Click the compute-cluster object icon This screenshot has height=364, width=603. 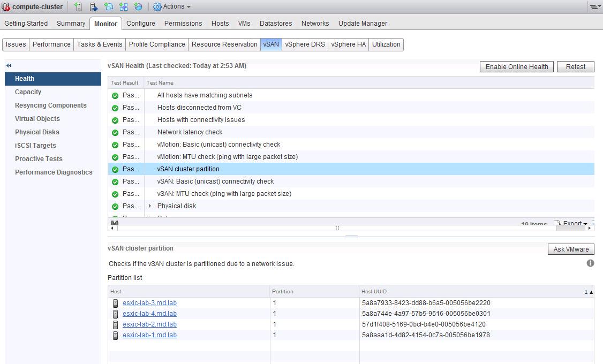6,6
